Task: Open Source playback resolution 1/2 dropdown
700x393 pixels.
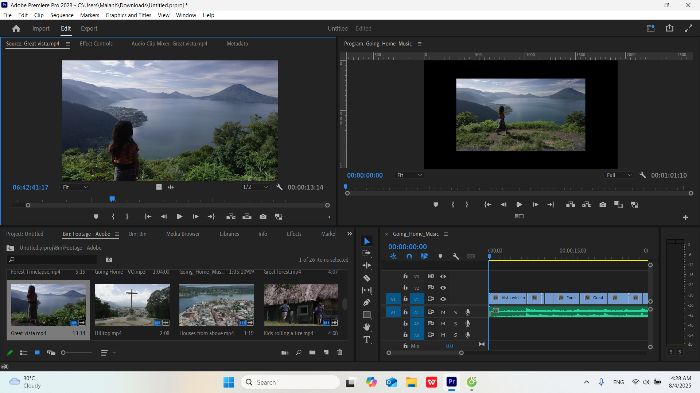Action: tap(255, 187)
